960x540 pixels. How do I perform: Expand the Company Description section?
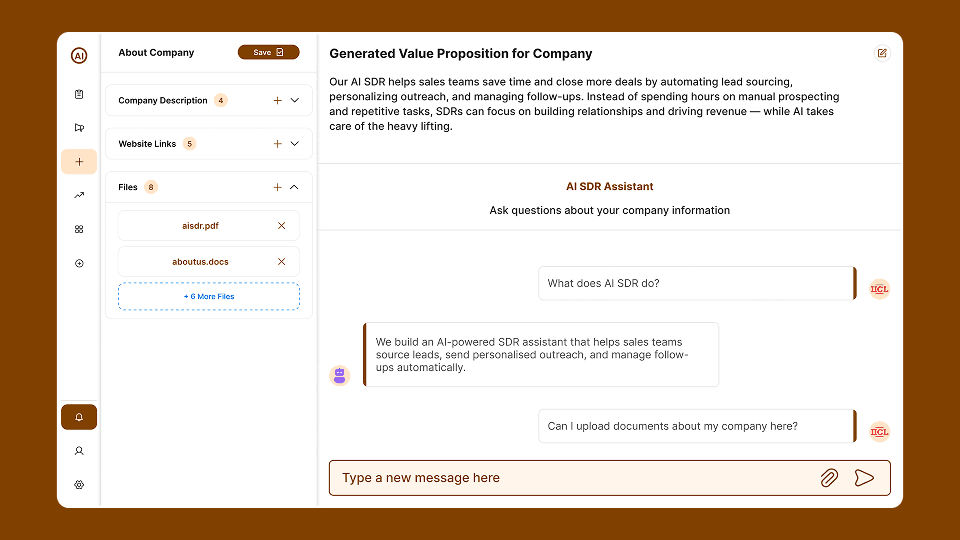click(x=295, y=100)
